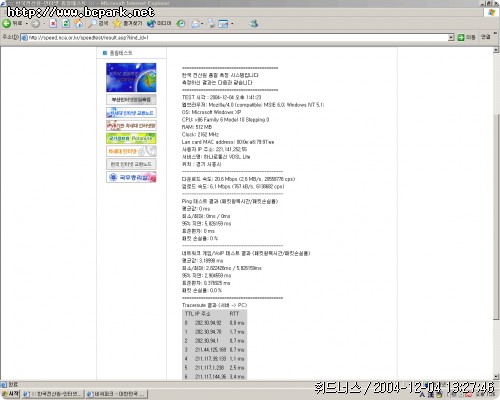Click traceroute row 0 IP address
The height and width of the screenshot is (400, 500).
(x=208, y=323)
